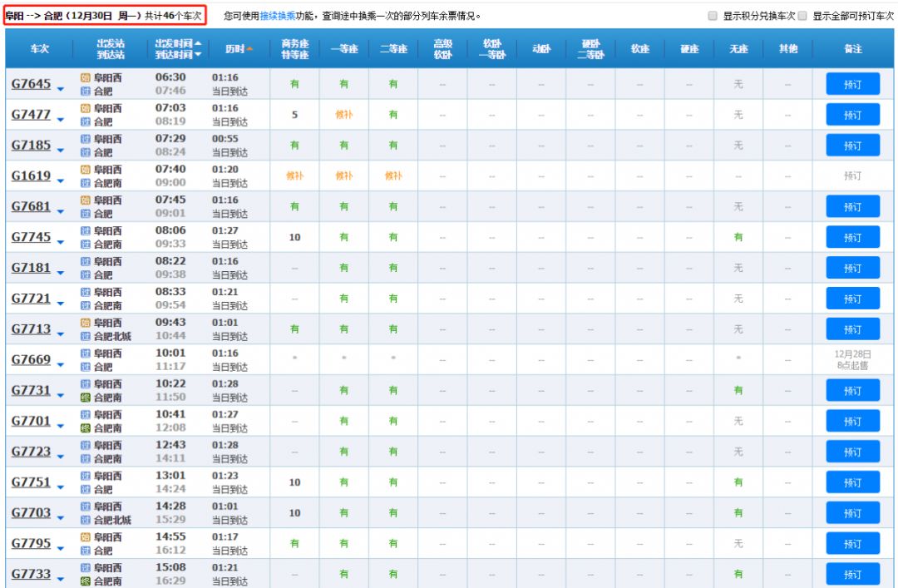This screenshot has width=898, height=588.
Task: Click the 过 icon beside 合肥北城 for G7713
Action: (85, 336)
